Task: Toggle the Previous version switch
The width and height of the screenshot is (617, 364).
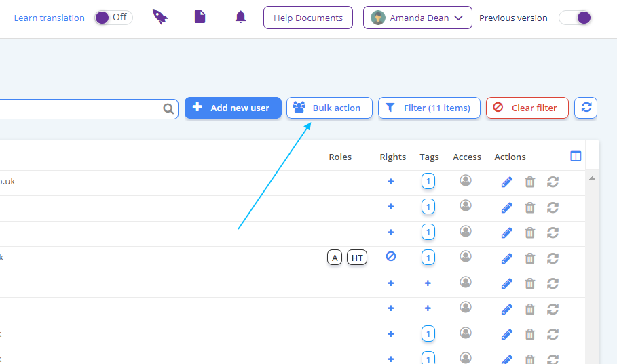Action: click(576, 18)
